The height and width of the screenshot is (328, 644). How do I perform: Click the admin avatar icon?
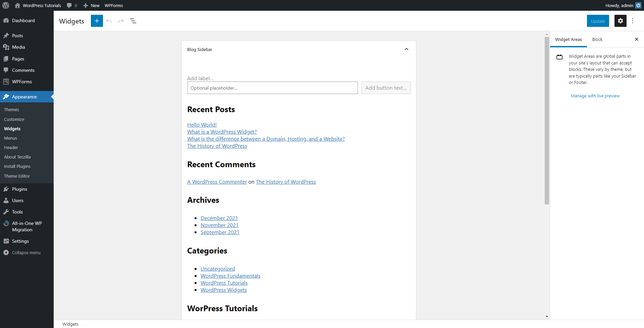click(x=638, y=5)
